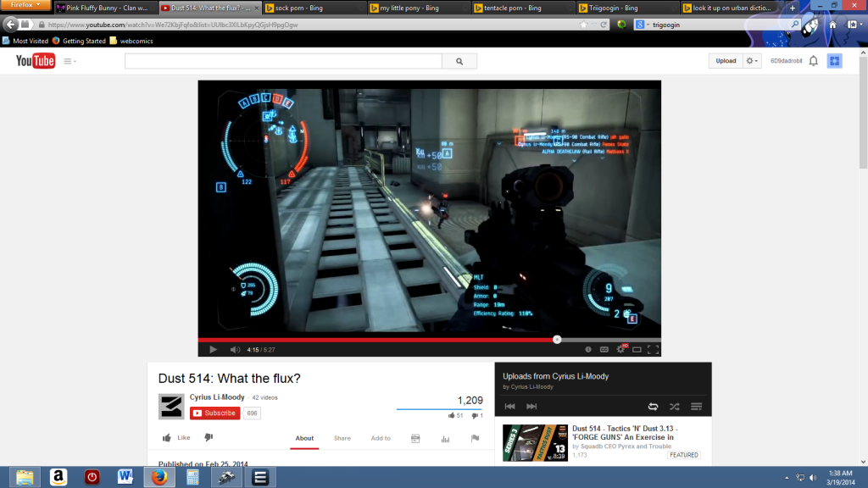
Task: Launch Amazon from the taskbar
Action: [x=58, y=477]
